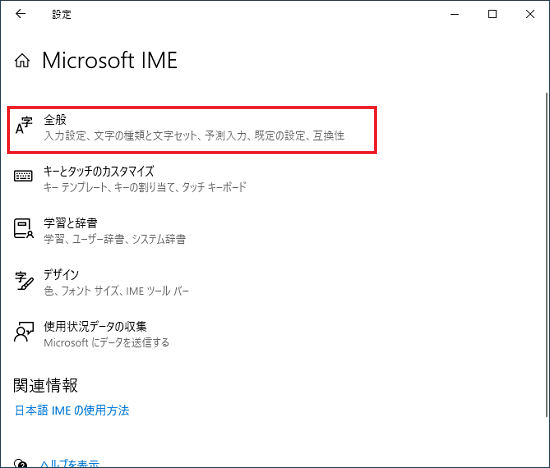Click the 色、フォント サイズ、IME ツール バー text
The width and height of the screenshot is (550, 468).
(116, 291)
